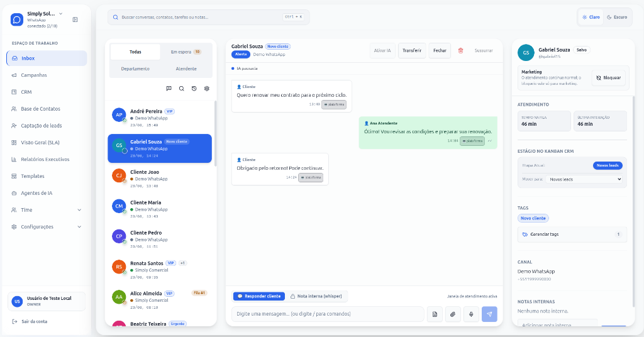This screenshot has width=644, height=337.
Task: Focus the Digite uma mensagem input
Action: [x=328, y=314]
